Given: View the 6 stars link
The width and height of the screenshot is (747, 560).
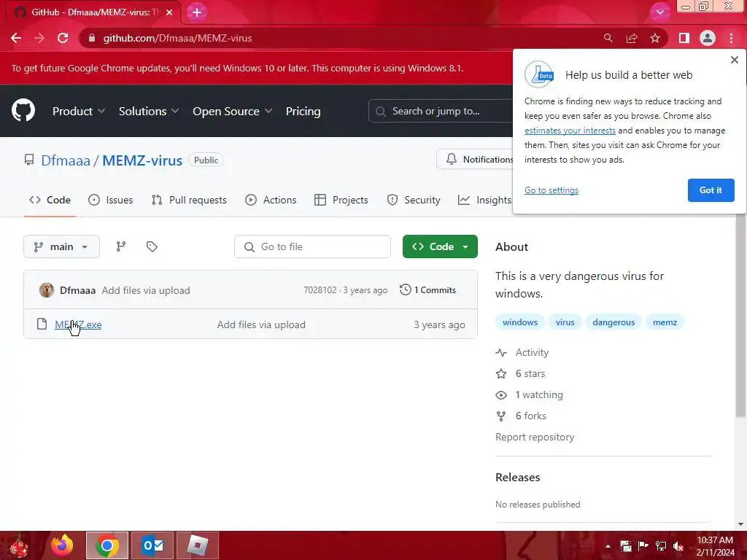Looking at the screenshot, I should [520, 374].
